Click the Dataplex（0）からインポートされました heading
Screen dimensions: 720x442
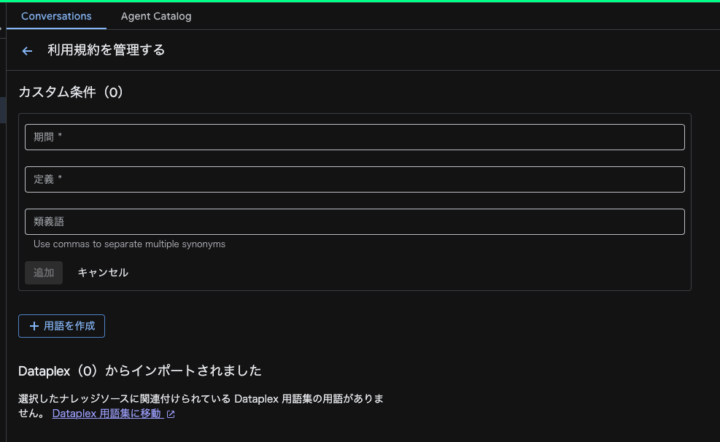[140, 371]
